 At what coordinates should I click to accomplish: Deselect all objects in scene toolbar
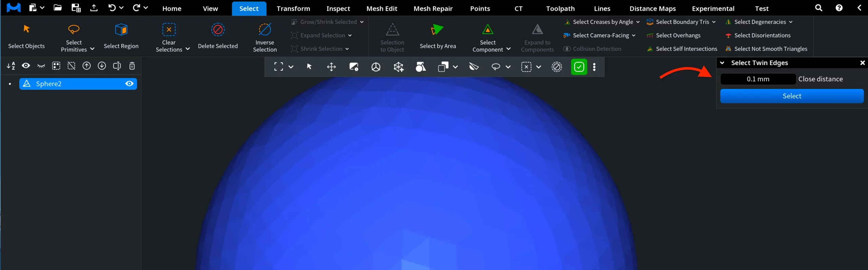71,66
